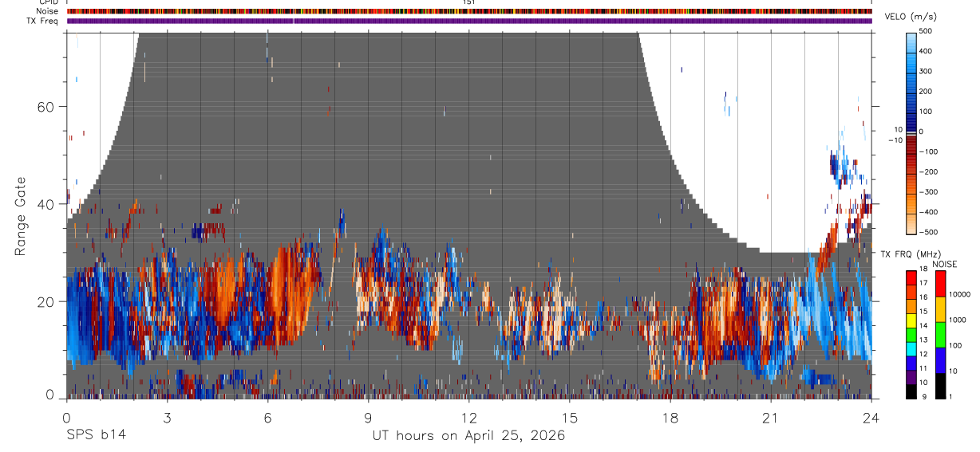Click the '21' UT hour tick label
Image resolution: width=980 pixels, height=452 pixels.
click(x=770, y=417)
